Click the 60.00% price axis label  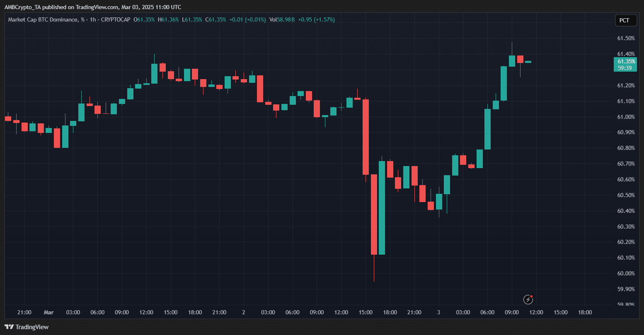point(626,273)
